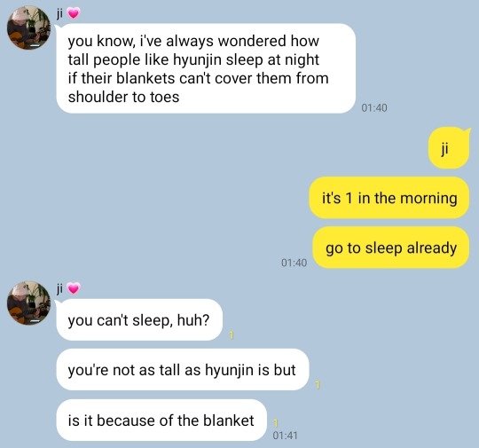Tap the message about hyunjin's blankets
479x448 pixels.
[206, 68]
